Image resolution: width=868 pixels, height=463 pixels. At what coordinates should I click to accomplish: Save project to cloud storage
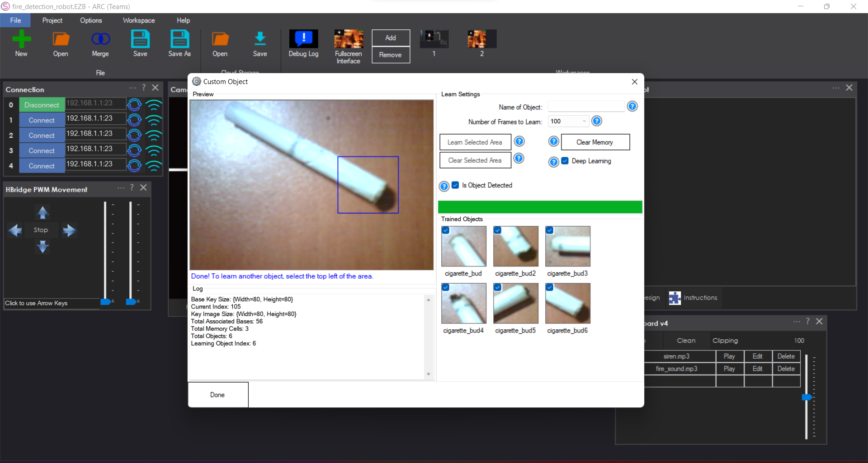pos(260,43)
